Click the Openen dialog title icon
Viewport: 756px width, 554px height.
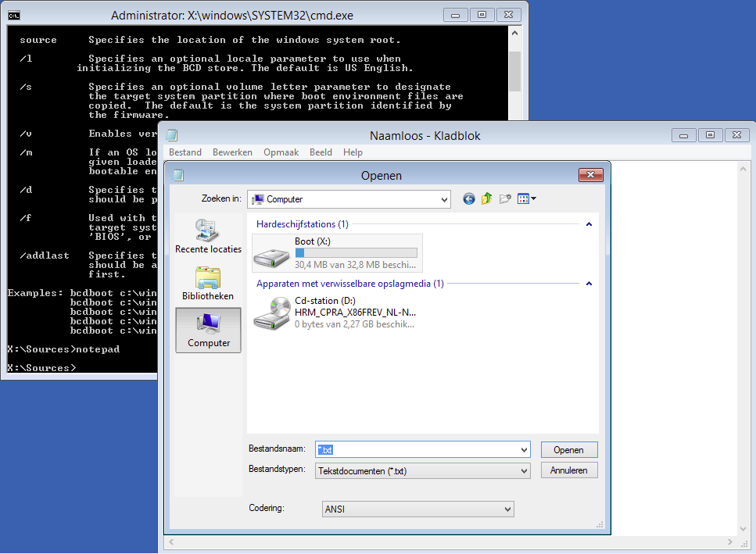[x=178, y=175]
